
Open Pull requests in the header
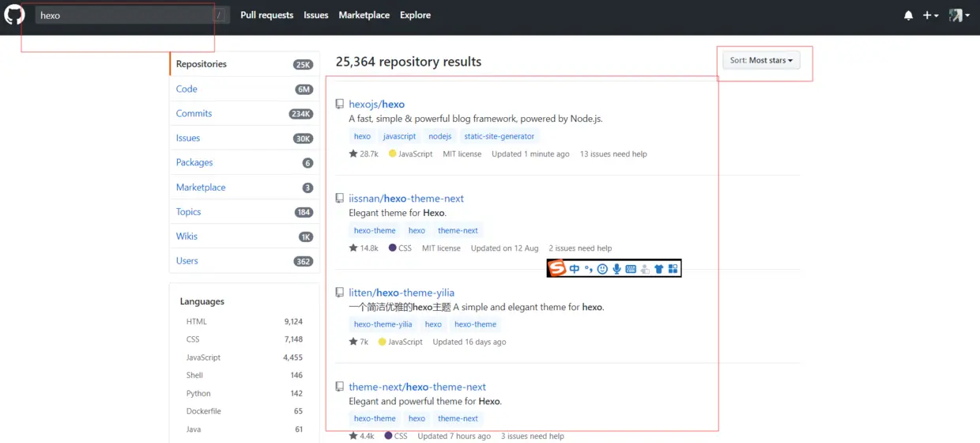(266, 15)
